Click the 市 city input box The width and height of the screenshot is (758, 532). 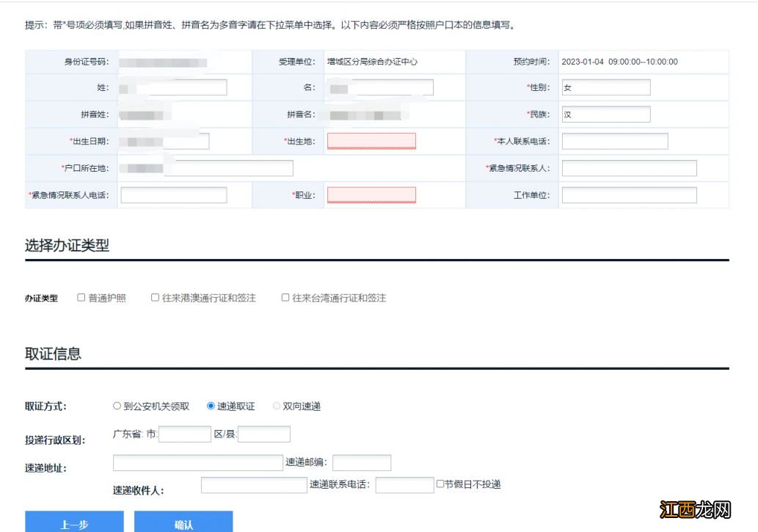185,433
